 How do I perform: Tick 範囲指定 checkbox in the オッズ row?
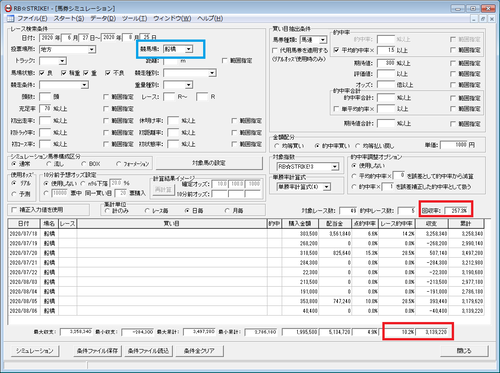click(453, 85)
